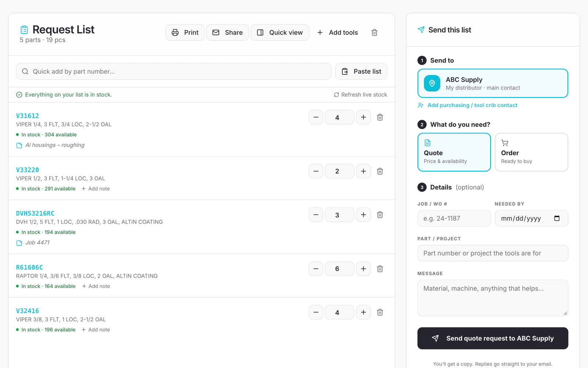Decrease quantity for V33220
The image size is (588, 368).
(x=316, y=171)
